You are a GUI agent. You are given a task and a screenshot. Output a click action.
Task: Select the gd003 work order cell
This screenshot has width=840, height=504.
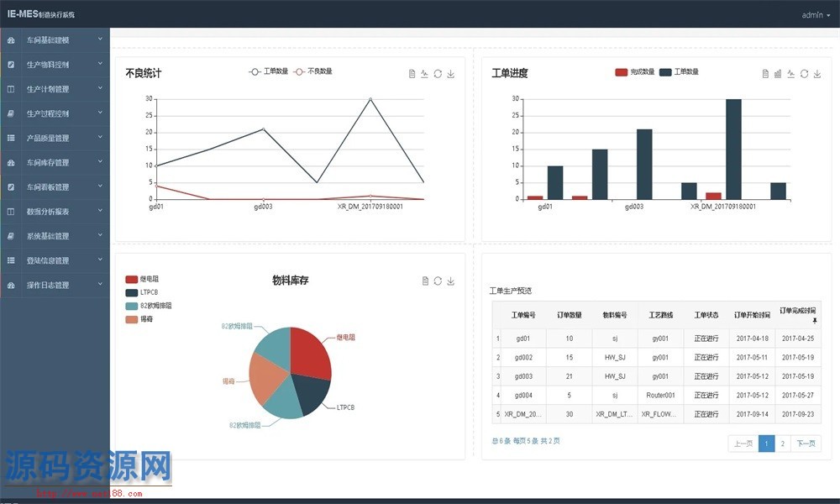point(523,376)
